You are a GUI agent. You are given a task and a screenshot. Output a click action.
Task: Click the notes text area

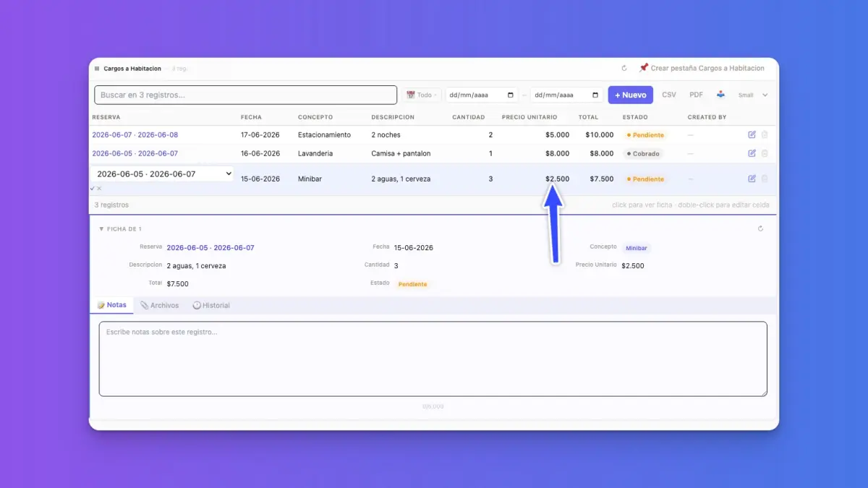[433, 359]
